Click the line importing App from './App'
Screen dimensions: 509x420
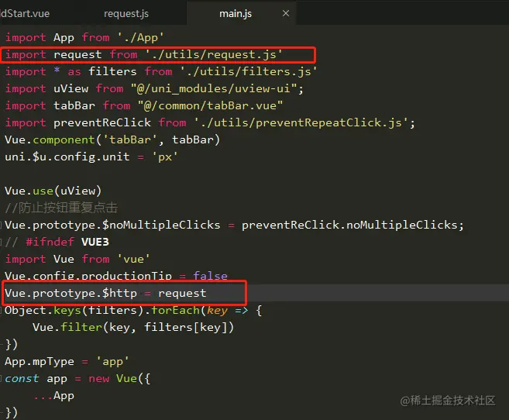(x=84, y=38)
